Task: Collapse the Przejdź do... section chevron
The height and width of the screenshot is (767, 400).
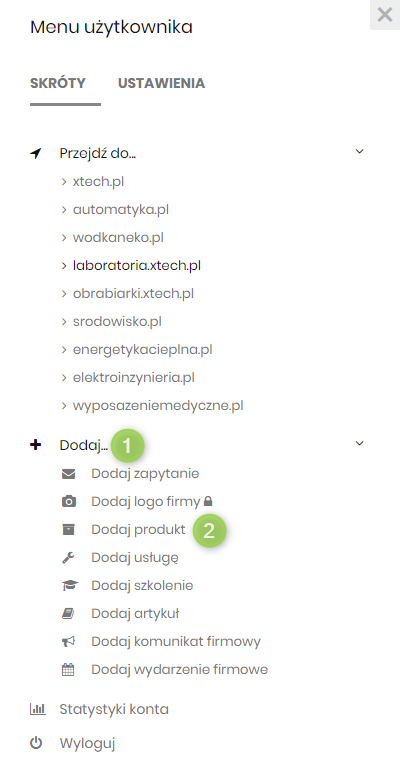Action: [359, 152]
